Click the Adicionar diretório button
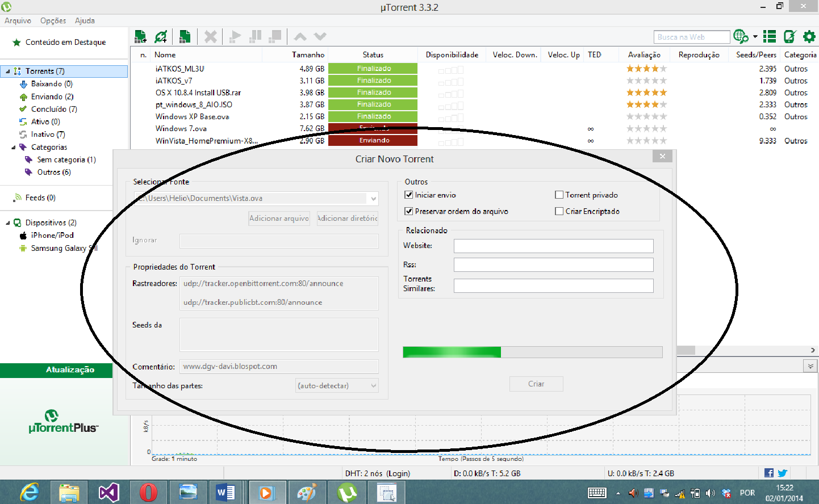Image resolution: width=819 pixels, height=504 pixels. tap(347, 218)
